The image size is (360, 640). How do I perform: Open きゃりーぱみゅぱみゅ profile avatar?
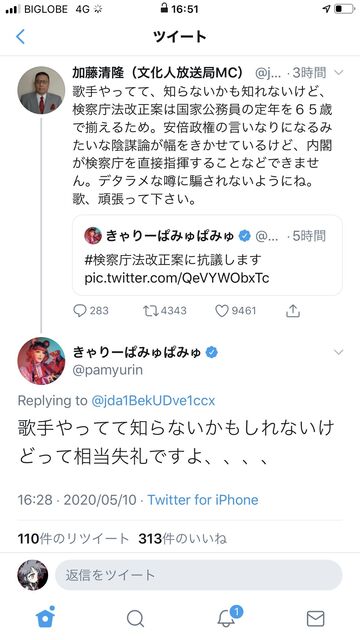click(x=41, y=361)
